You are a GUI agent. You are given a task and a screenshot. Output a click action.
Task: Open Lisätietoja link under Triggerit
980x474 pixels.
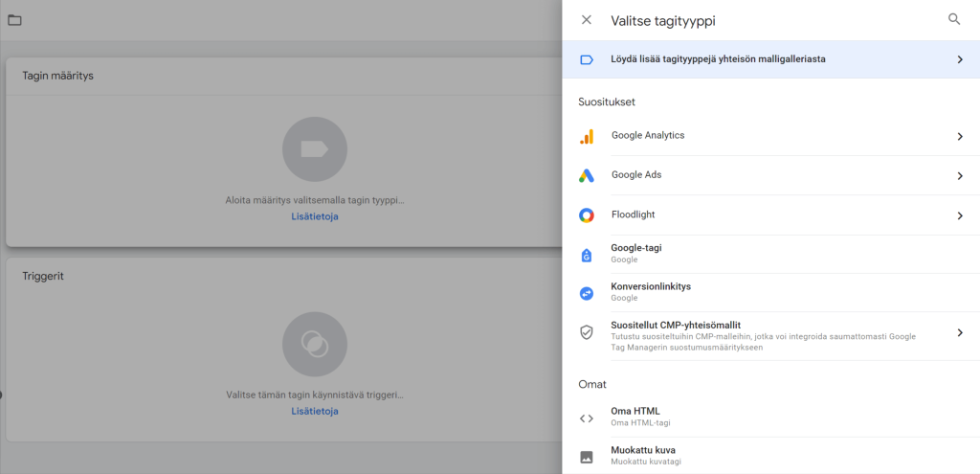pos(315,411)
